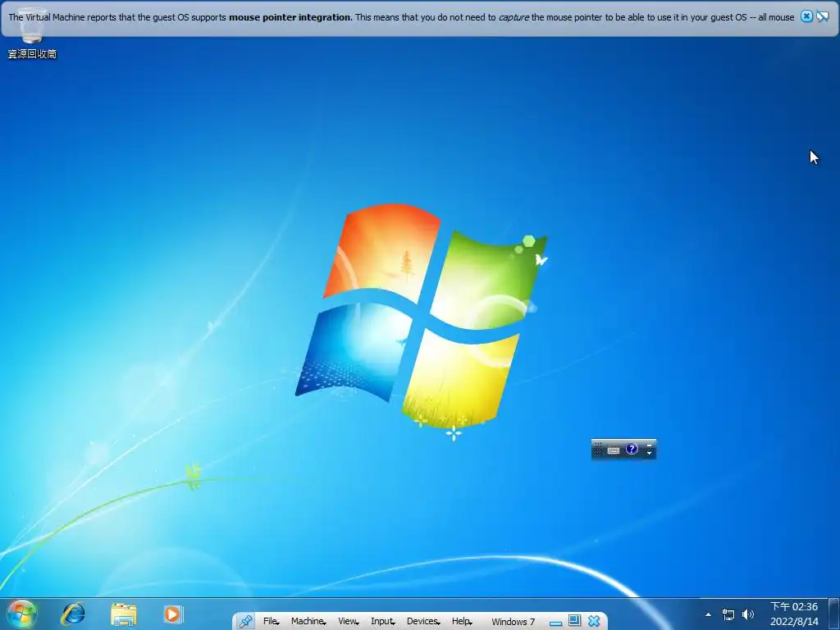Open the Input menu in mini toolbar
Viewport: 840px width, 630px height.
pos(382,622)
